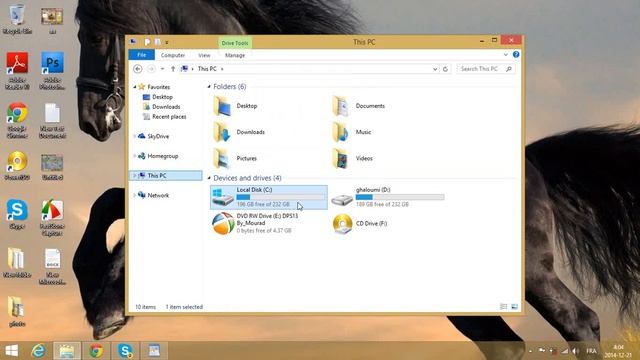Collapse the Devices and drives group
The image size is (640, 360).
[x=209, y=178]
